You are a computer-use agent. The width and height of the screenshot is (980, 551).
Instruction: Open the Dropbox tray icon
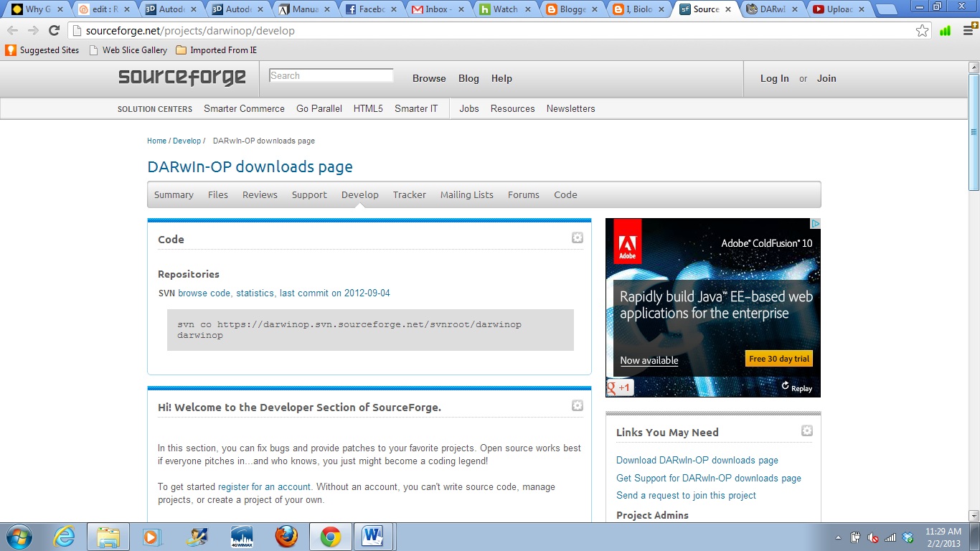908,537
